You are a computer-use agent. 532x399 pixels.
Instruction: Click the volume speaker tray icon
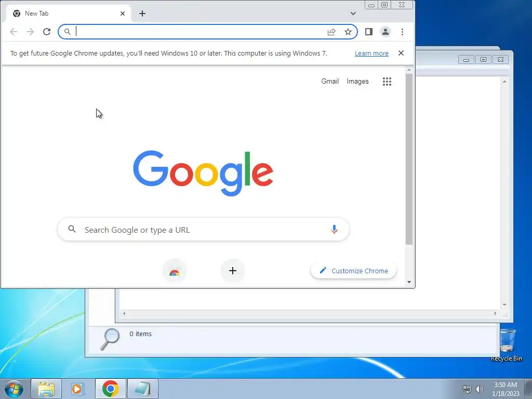click(x=480, y=389)
